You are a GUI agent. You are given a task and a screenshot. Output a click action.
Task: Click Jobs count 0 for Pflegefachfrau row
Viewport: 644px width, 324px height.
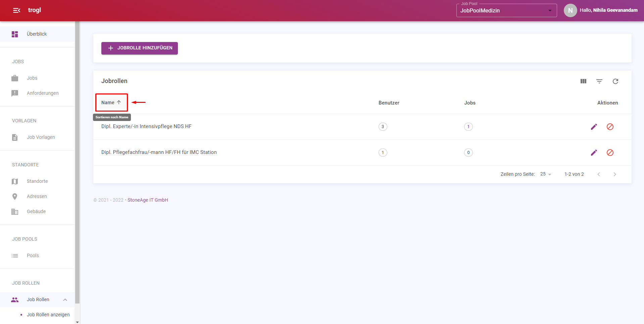click(x=468, y=153)
